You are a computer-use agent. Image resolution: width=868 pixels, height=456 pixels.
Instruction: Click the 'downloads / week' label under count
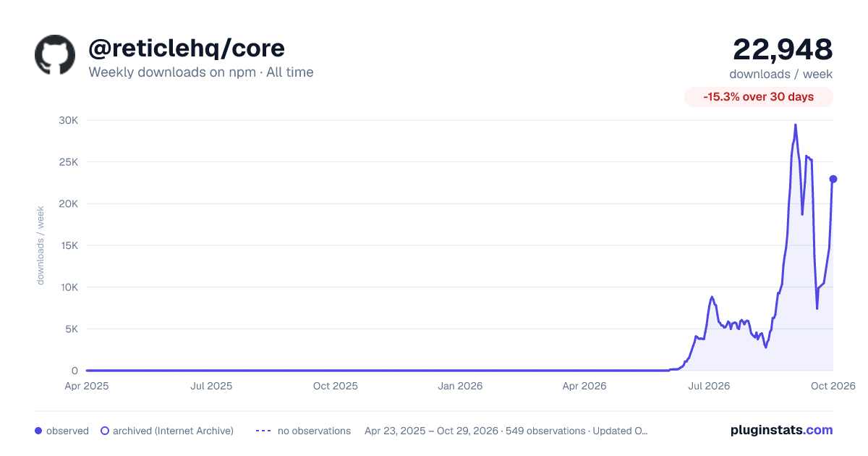781,74
